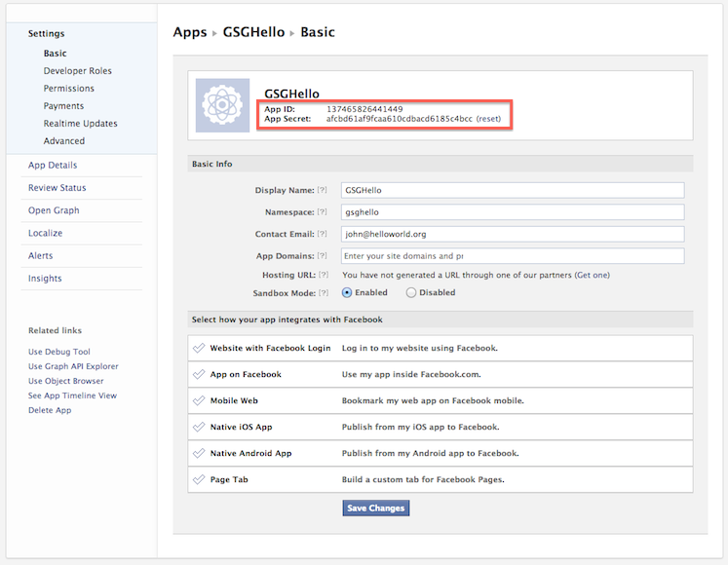
Task: Open Settings section in sidebar
Action: (46, 33)
